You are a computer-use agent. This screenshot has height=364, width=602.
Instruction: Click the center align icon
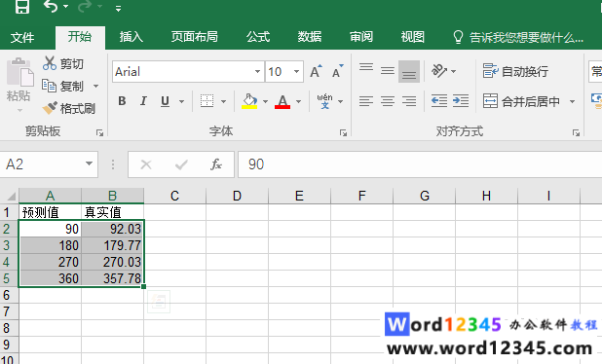pos(388,101)
